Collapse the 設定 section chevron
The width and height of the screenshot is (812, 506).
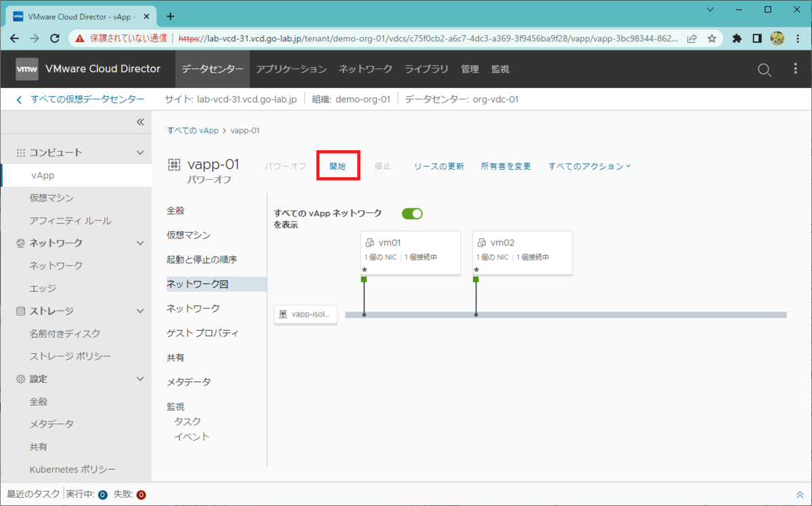pyautogui.click(x=140, y=379)
